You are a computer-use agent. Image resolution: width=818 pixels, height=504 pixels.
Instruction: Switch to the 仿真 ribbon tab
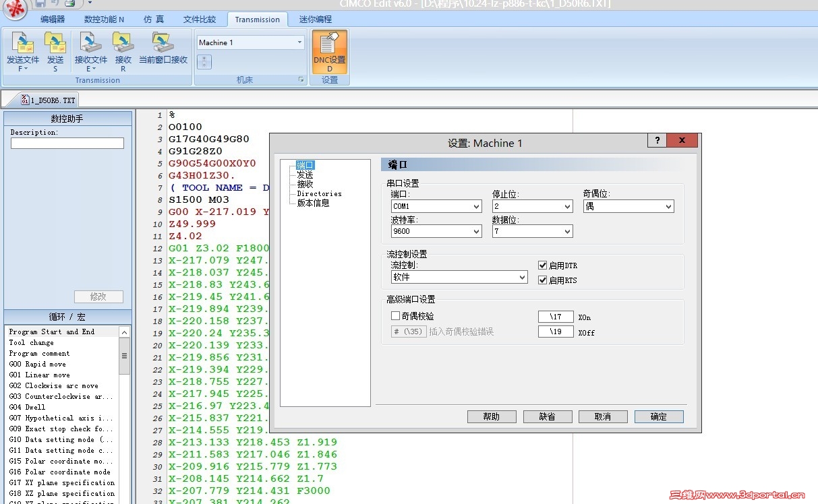click(153, 20)
